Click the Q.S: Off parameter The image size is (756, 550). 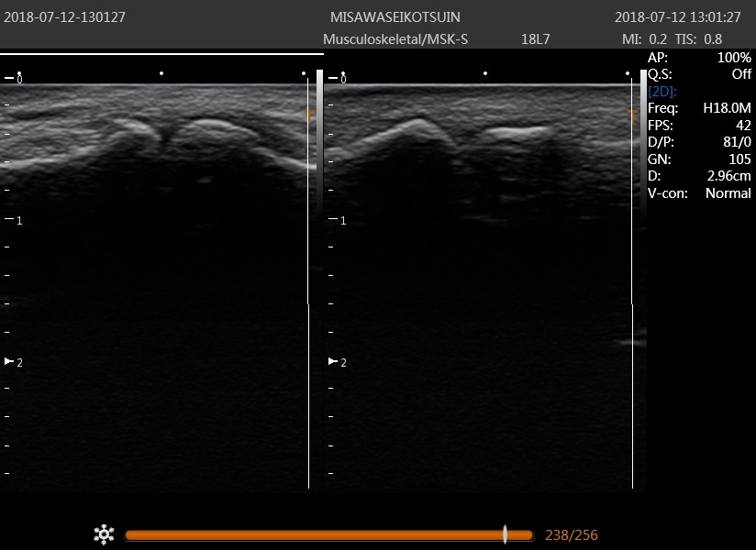[x=699, y=74]
